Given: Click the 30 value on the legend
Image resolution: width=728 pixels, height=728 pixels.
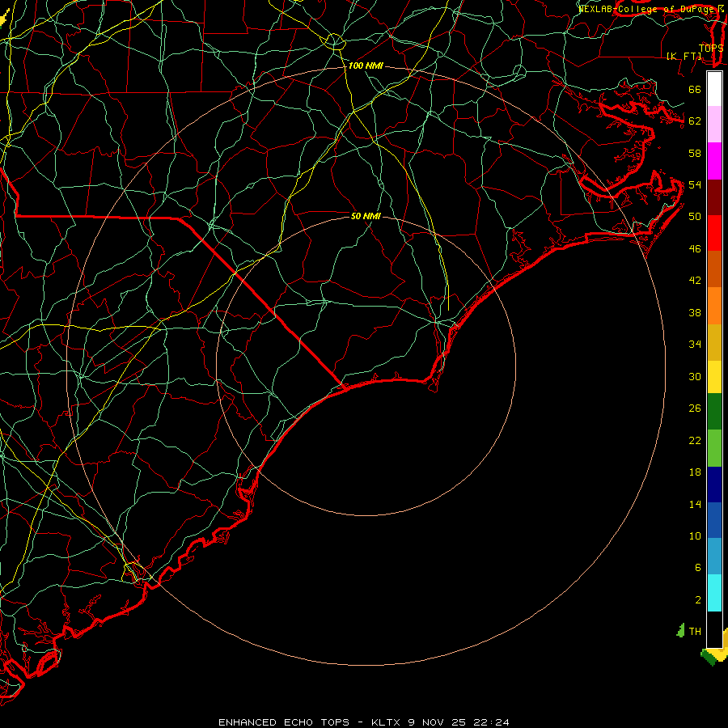Looking at the screenshot, I should coord(695,376).
